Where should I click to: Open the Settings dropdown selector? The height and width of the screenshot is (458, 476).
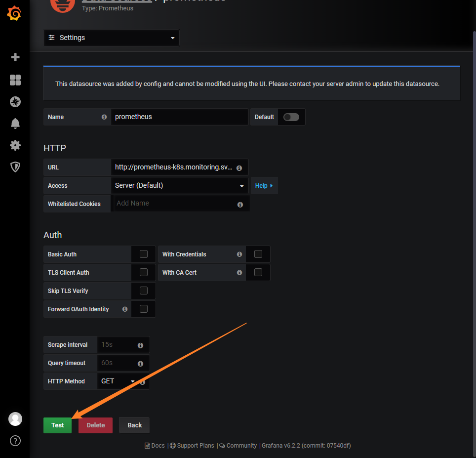point(112,38)
